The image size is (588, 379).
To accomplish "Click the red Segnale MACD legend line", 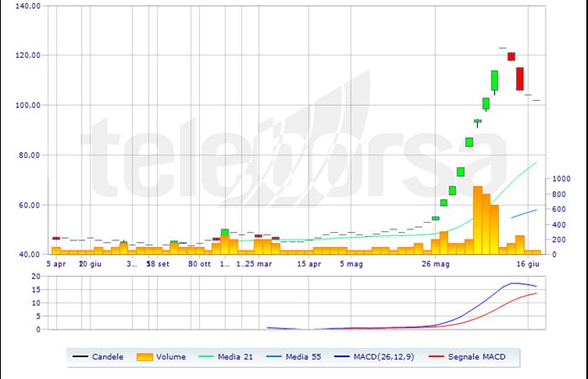I will [x=436, y=356].
